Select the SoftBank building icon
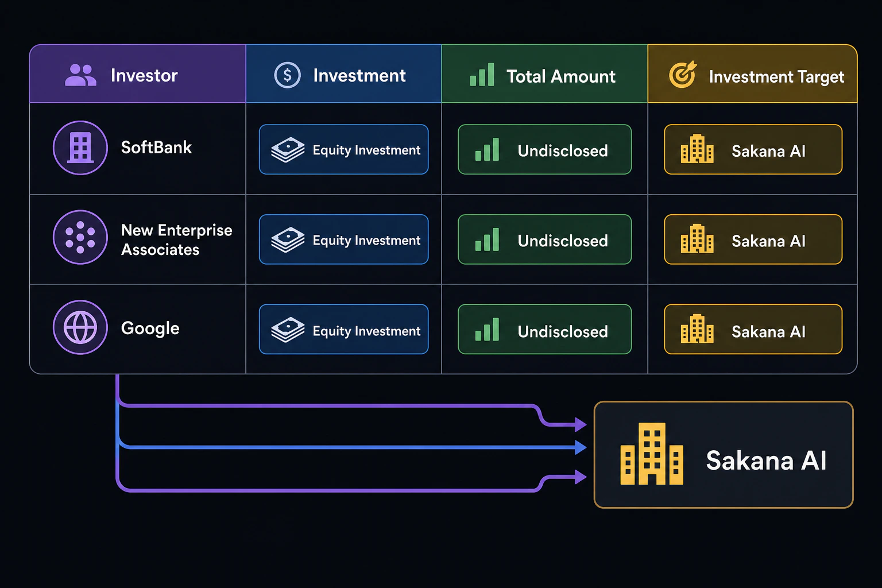Screen dimensions: 882x588 (80, 148)
